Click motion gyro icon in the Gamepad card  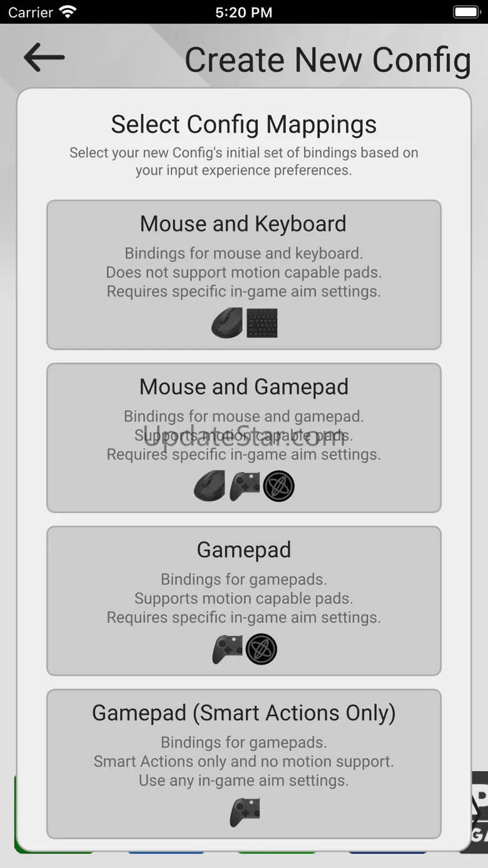click(x=261, y=649)
